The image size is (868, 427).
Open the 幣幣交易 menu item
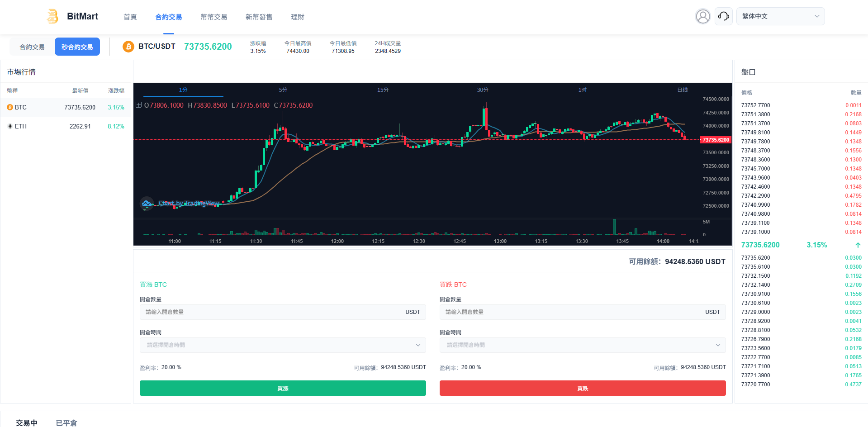[x=214, y=17]
